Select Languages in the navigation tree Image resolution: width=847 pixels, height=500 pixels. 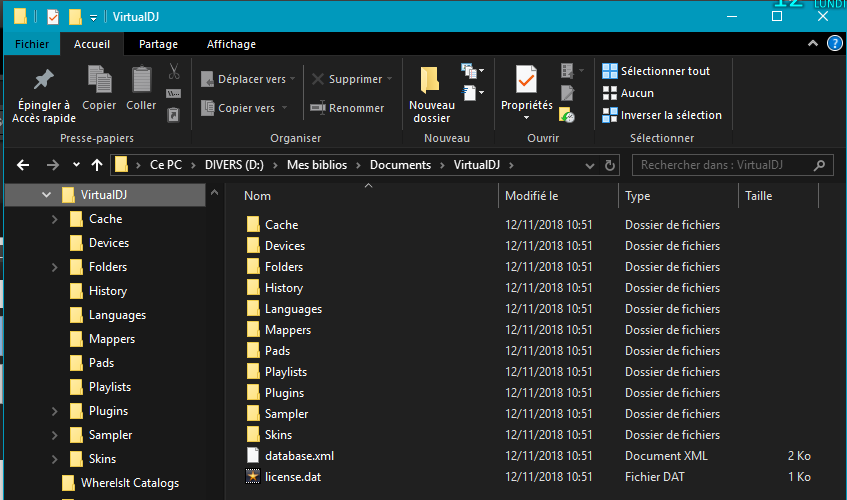pyautogui.click(x=117, y=315)
